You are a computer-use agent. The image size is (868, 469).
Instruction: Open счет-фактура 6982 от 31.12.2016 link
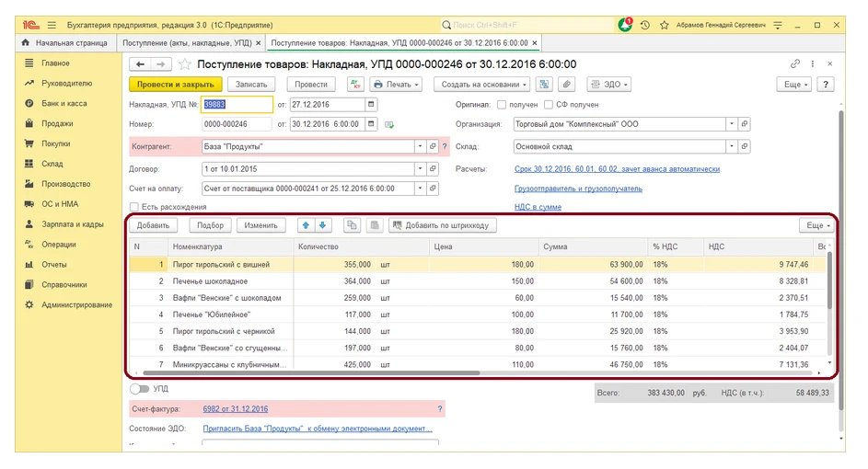point(236,408)
